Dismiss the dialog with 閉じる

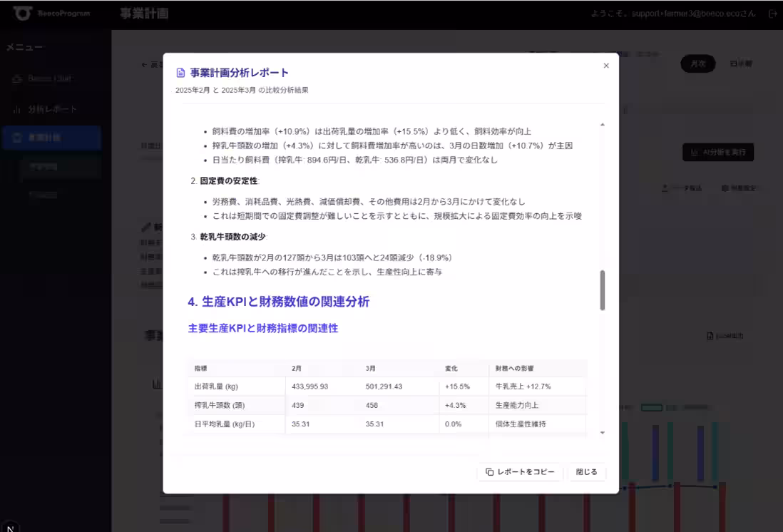(586, 472)
